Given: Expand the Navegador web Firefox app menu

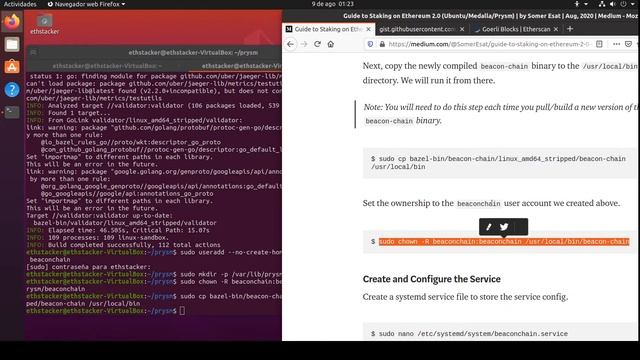Looking at the screenshot, I should (x=86, y=4).
